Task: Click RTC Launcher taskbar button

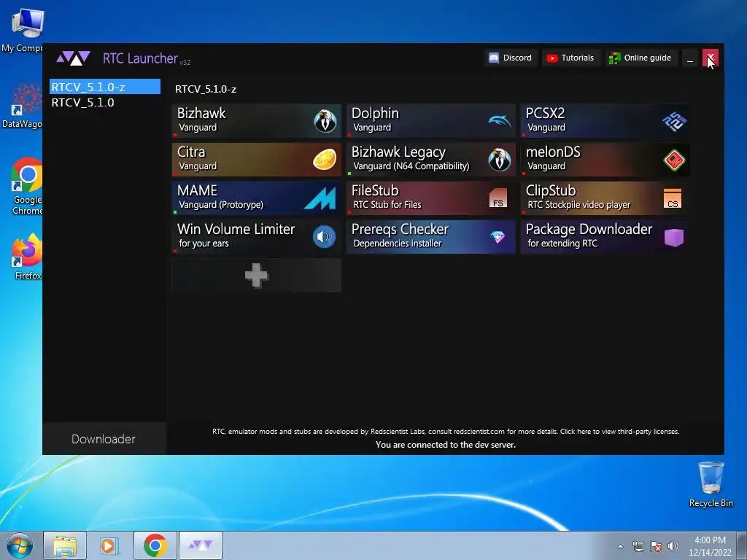Action: [201, 545]
